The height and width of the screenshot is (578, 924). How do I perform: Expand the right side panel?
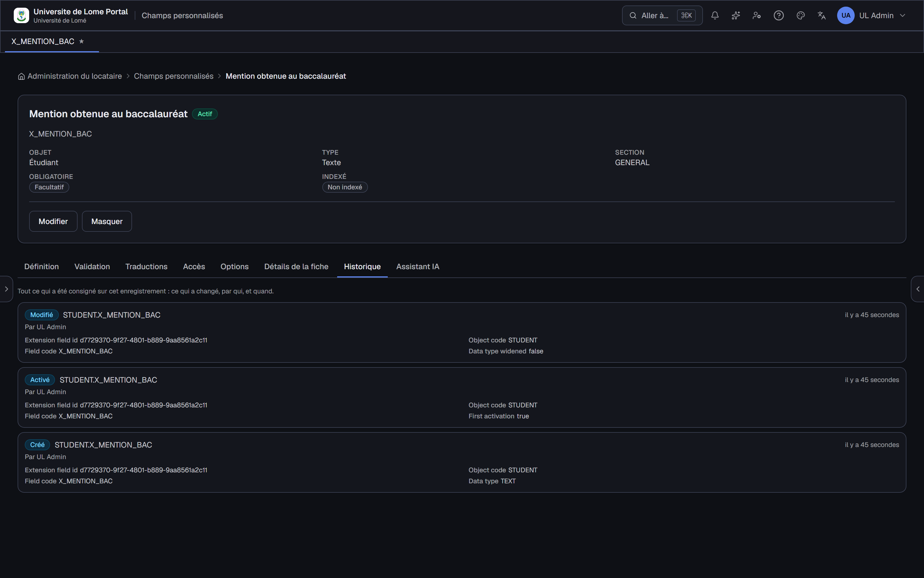917,289
